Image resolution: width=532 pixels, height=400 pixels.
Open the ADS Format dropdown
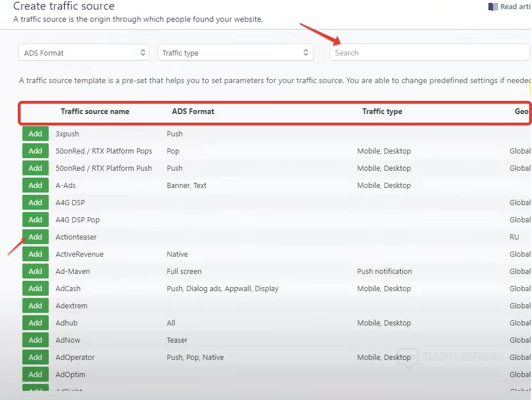84,53
